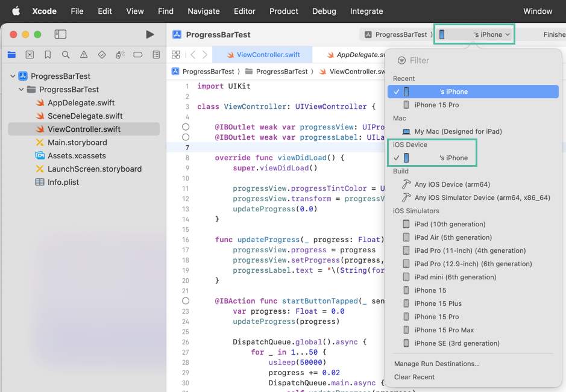
Task: Choose iPad (10th generation) simulator
Action: click(x=473, y=224)
